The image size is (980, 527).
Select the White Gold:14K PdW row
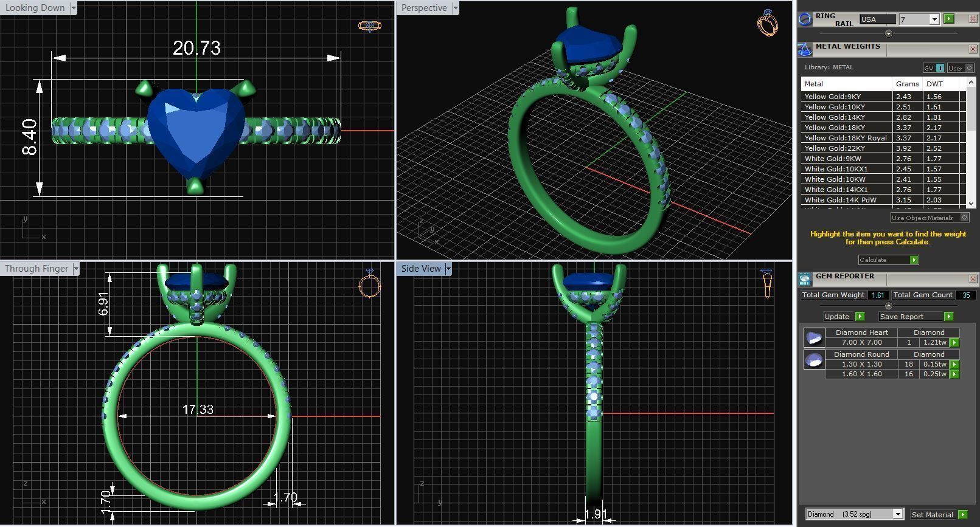(x=883, y=199)
